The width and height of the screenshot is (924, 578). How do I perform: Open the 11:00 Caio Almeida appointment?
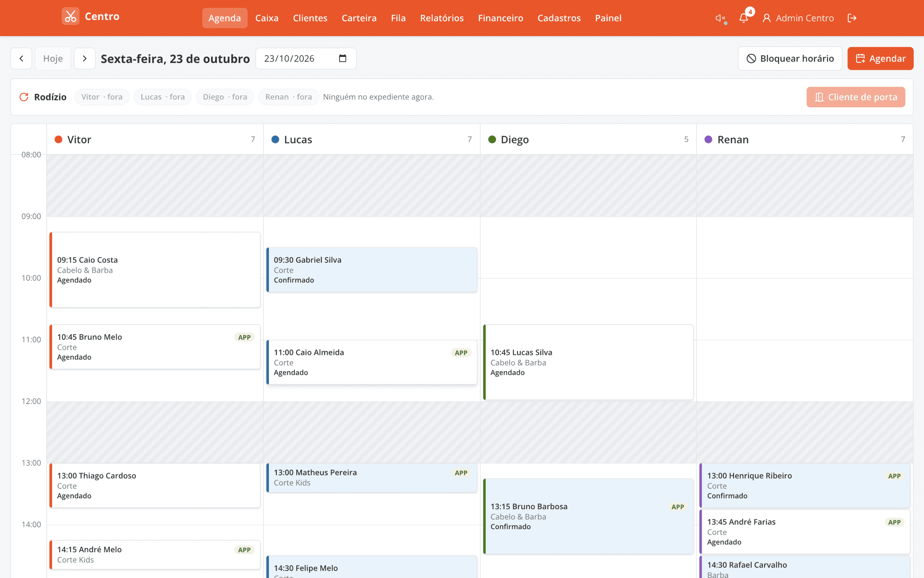371,363
